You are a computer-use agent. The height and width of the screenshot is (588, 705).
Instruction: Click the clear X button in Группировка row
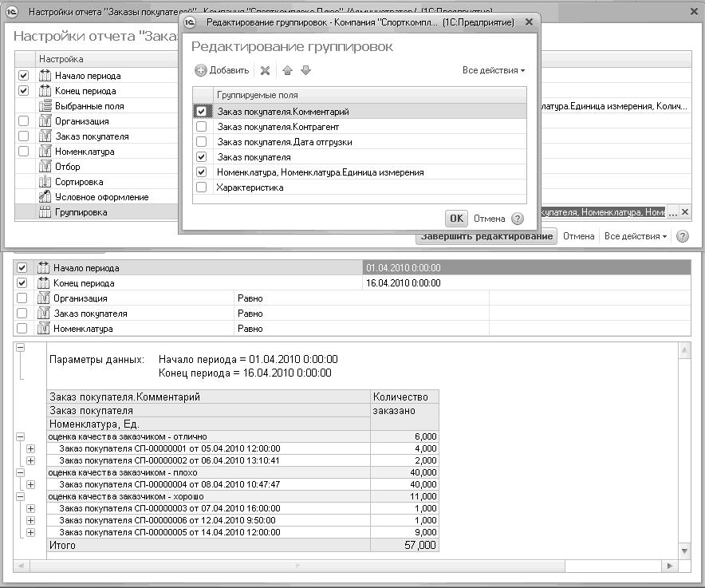click(x=684, y=212)
